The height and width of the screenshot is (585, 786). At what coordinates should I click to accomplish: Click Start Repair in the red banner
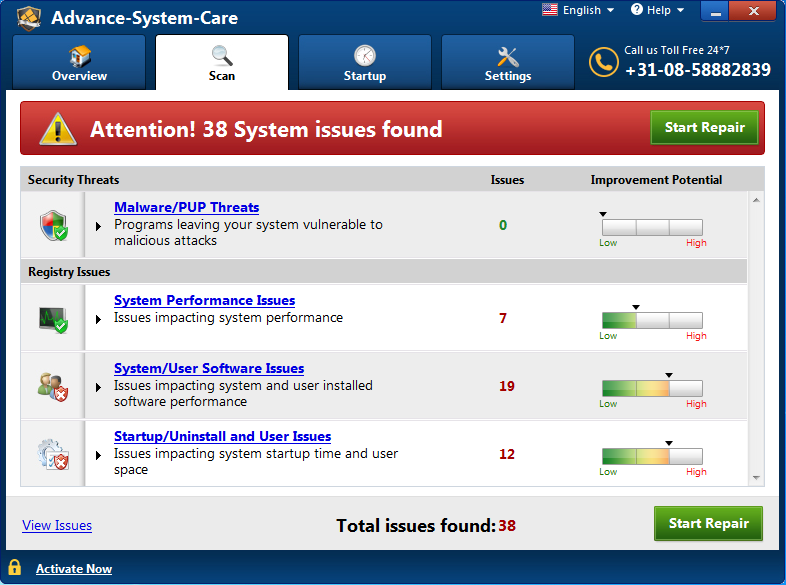click(x=704, y=127)
